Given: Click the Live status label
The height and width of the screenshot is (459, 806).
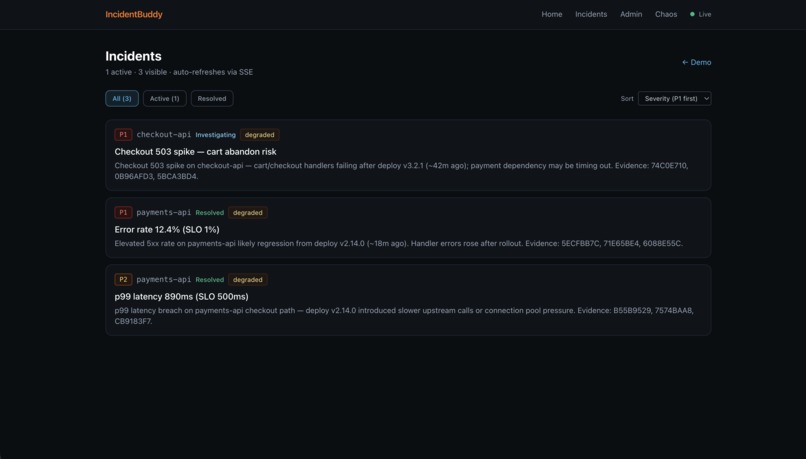Looking at the screenshot, I should coord(705,14).
